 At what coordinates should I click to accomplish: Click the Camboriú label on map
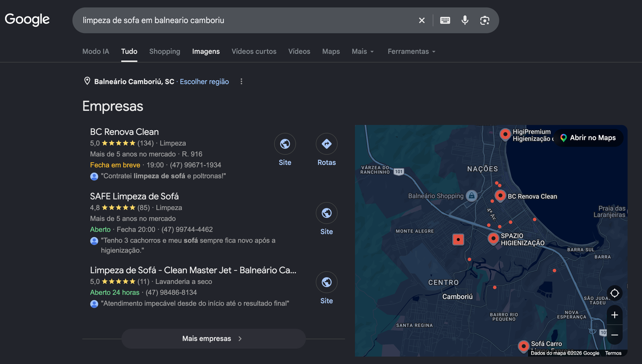(457, 297)
